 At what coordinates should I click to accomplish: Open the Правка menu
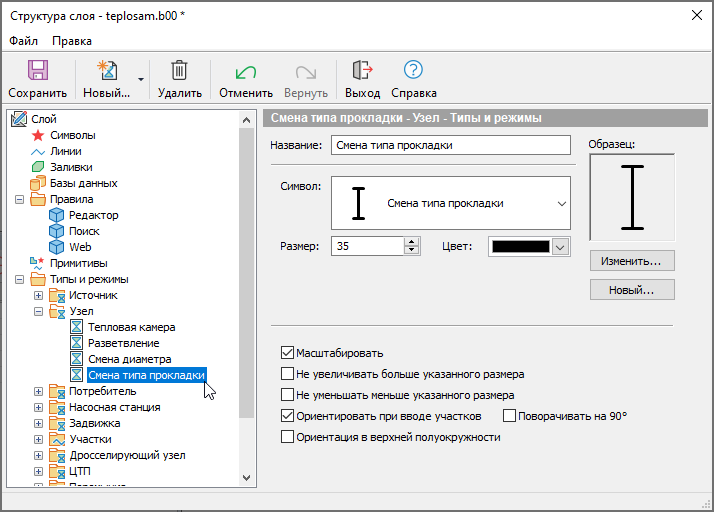[x=72, y=41]
